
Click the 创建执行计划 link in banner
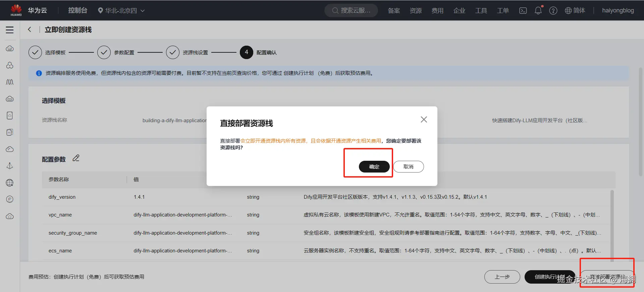pyautogui.click(x=299, y=73)
